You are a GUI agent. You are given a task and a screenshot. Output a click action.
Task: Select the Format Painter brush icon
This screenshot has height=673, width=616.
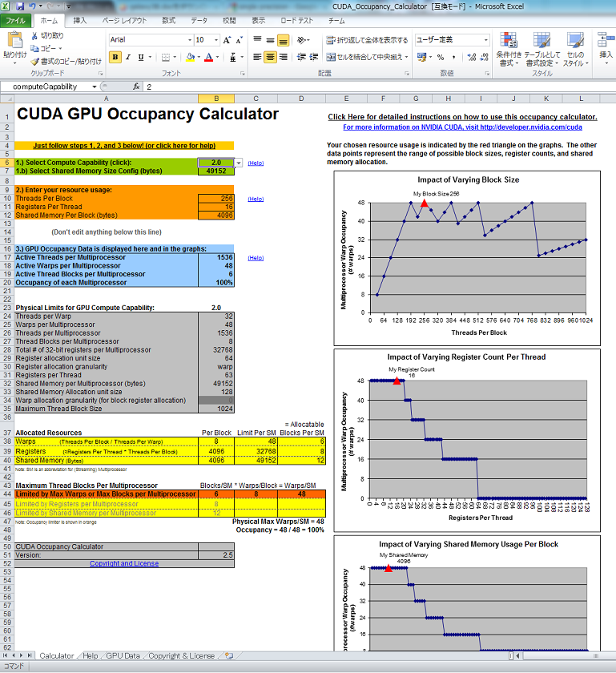[x=34, y=61]
